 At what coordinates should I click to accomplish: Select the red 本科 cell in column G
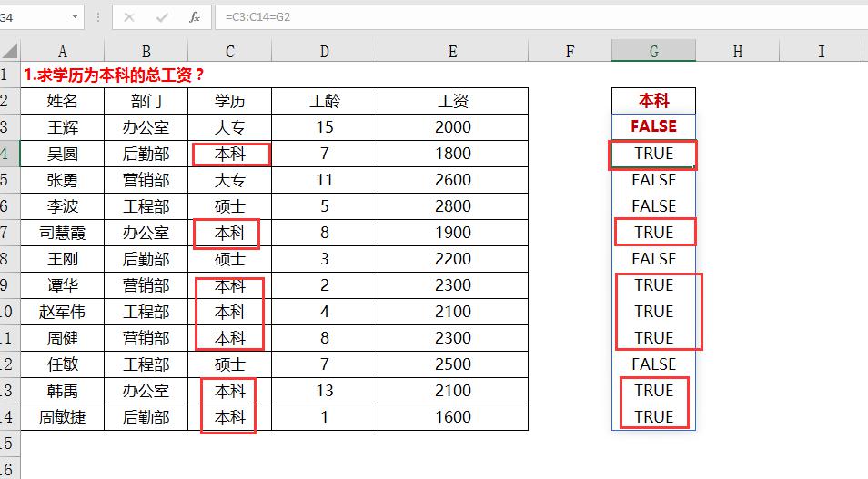[x=654, y=101]
